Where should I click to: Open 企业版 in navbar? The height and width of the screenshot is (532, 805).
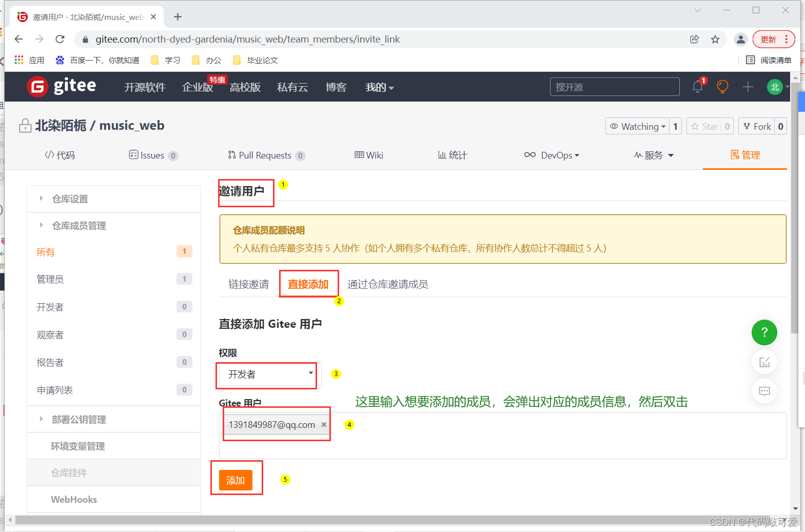point(198,87)
